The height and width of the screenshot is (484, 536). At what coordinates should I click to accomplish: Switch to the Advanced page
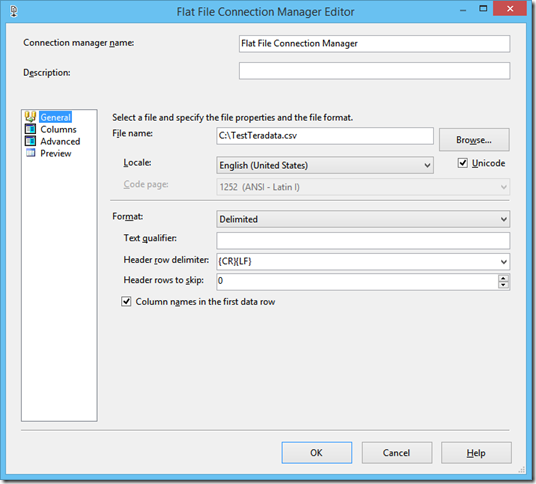click(x=60, y=142)
